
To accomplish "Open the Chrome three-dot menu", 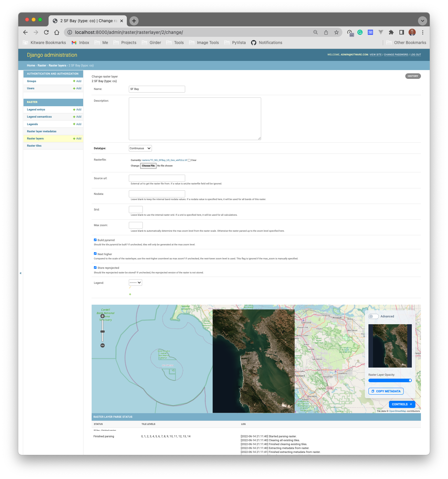I will pos(423,32).
